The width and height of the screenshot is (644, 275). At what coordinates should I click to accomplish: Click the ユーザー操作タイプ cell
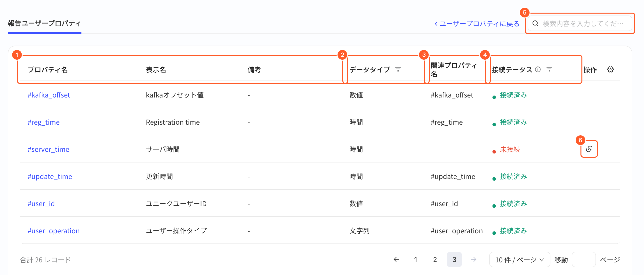pos(176,231)
